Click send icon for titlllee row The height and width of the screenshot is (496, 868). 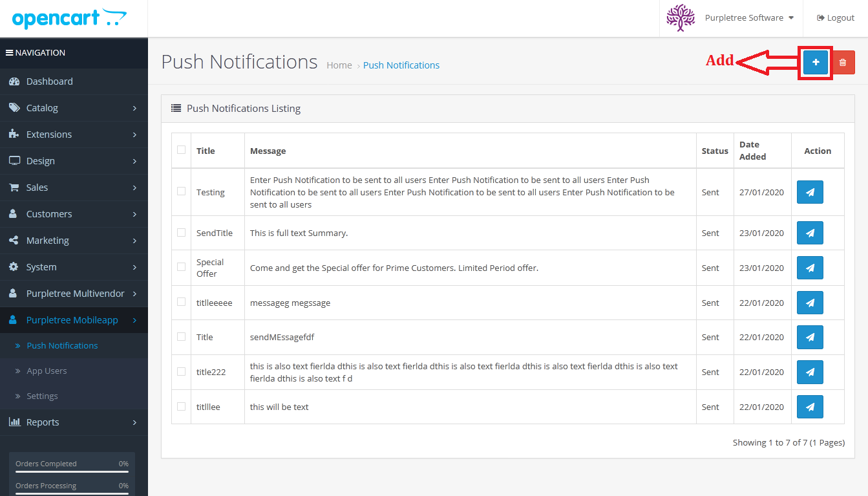click(x=810, y=407)
